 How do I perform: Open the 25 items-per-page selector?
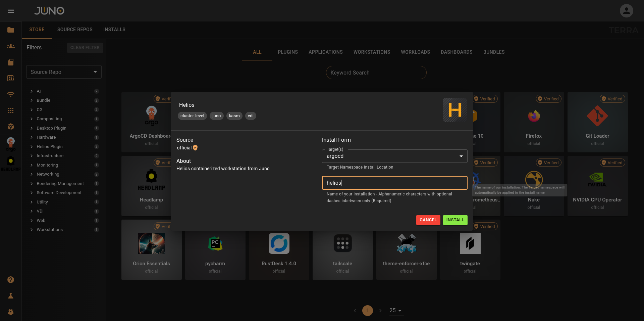point(395,311)
